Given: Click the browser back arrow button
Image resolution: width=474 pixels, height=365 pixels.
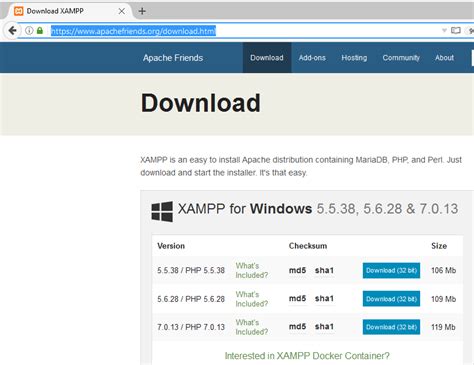Looking at the screenshot, I should pyautogui.click(x=12, y=31).
